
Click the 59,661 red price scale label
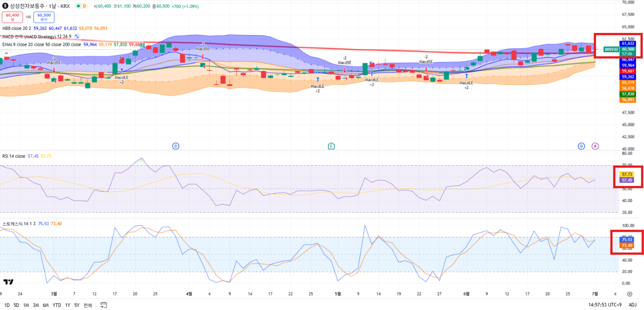point(628,71)
